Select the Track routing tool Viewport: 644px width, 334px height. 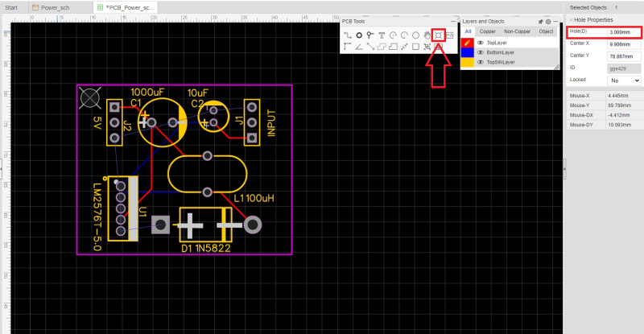pyautogui.click(x=348, y=35)
